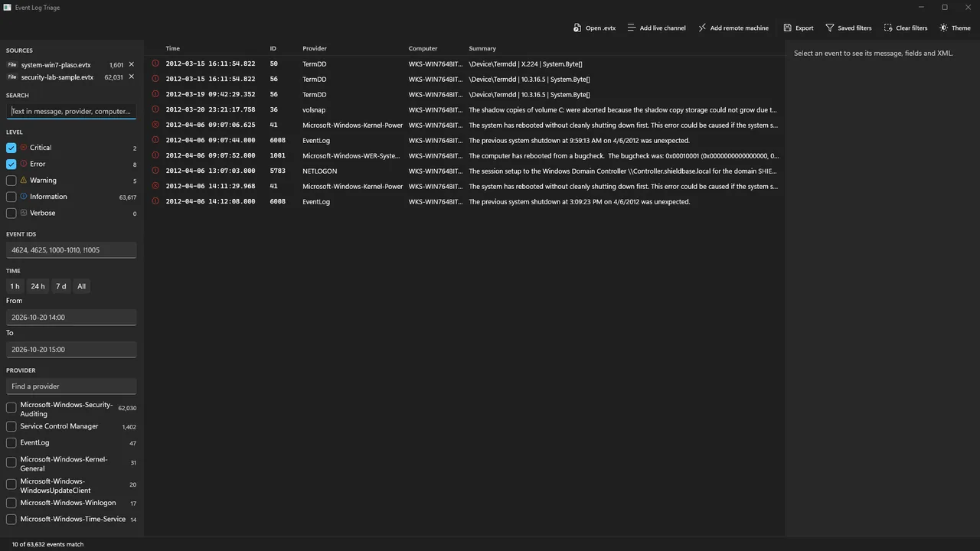
Task: Edit the From date field
Action: [x=71, y=318]
